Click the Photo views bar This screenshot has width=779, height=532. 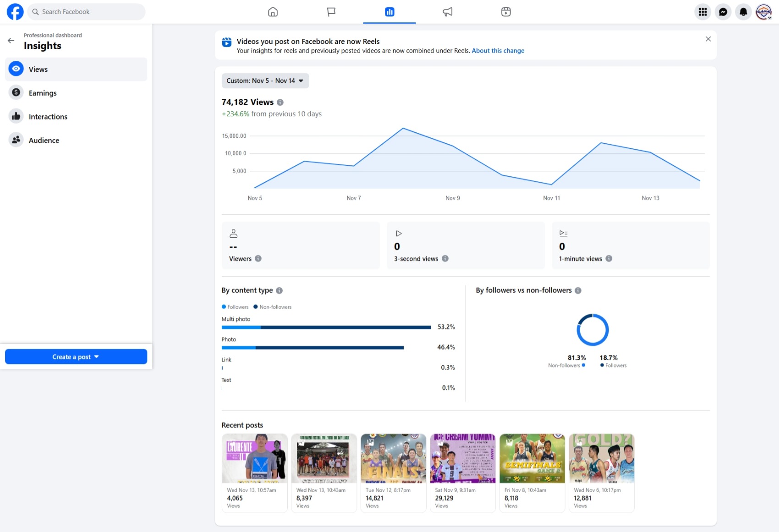pos(313,347)
